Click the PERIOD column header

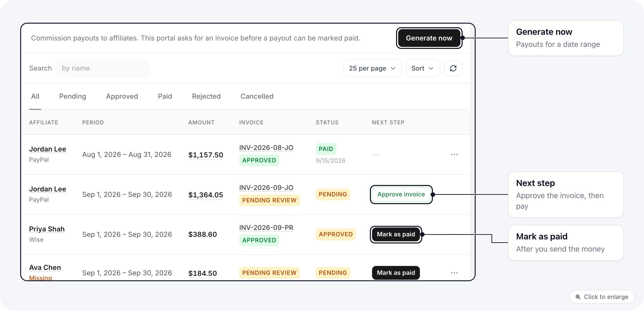[93, 122]
